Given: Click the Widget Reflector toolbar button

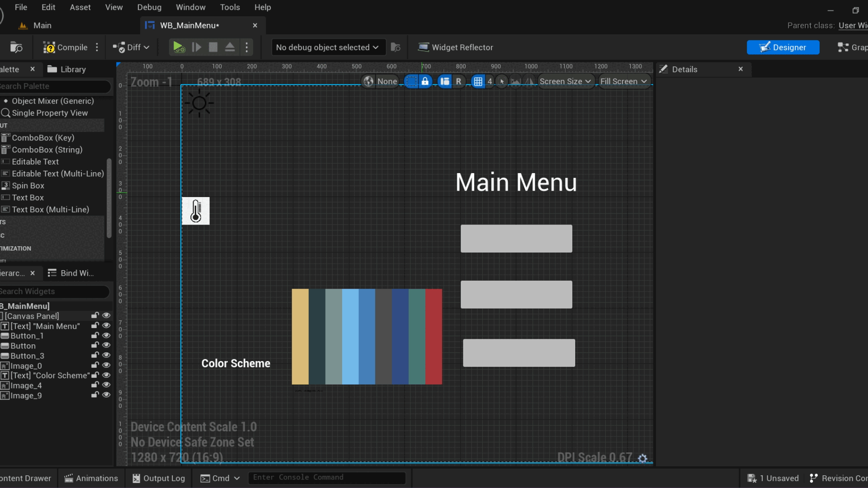Looking at the screenshot, I should (455, 47).
